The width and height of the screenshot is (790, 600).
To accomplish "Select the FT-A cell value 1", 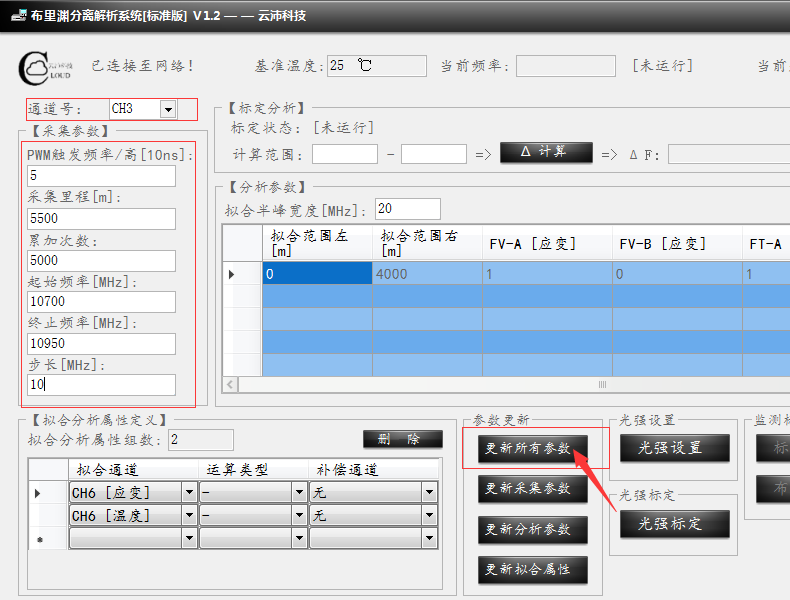I will [766, 274].
